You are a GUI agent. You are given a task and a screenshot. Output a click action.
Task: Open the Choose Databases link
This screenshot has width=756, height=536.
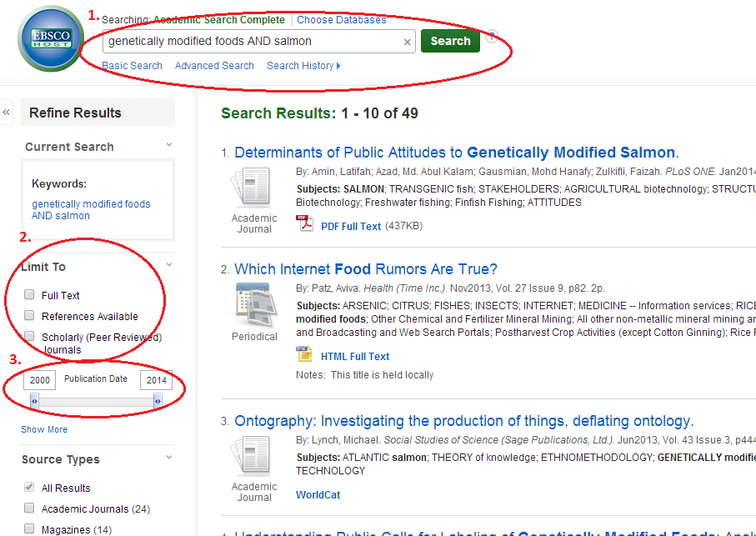341,19
